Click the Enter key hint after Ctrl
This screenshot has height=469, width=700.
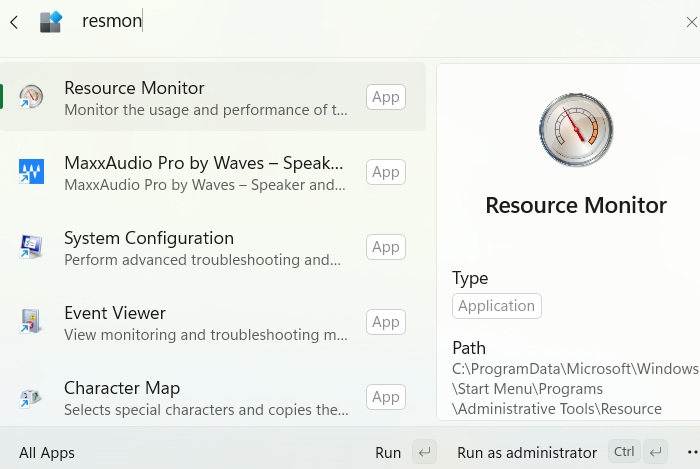coord(655,452)
